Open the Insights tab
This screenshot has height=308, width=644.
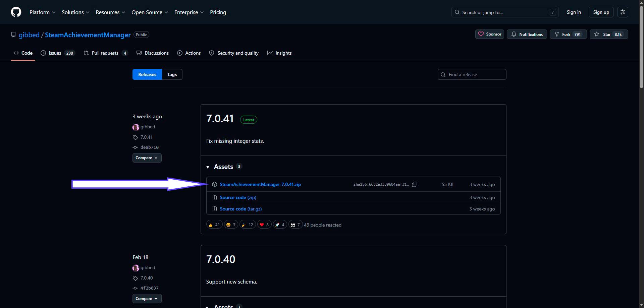(279, 53)
